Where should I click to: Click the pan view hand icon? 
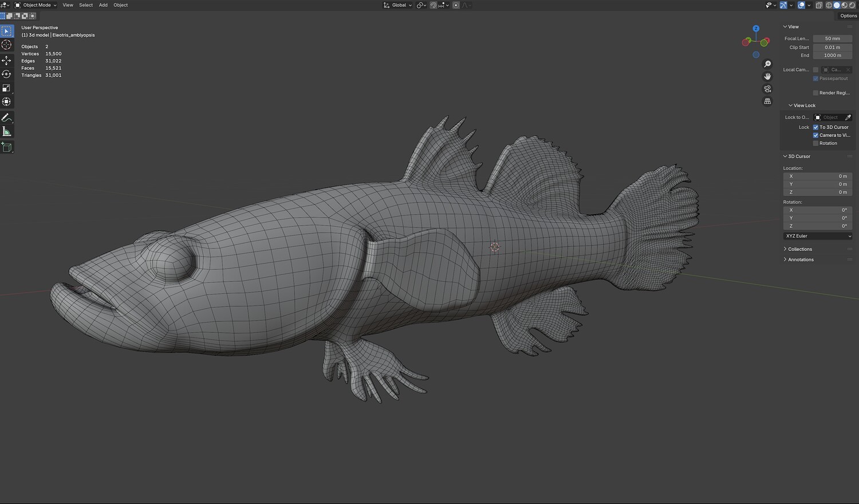(767, 76)
